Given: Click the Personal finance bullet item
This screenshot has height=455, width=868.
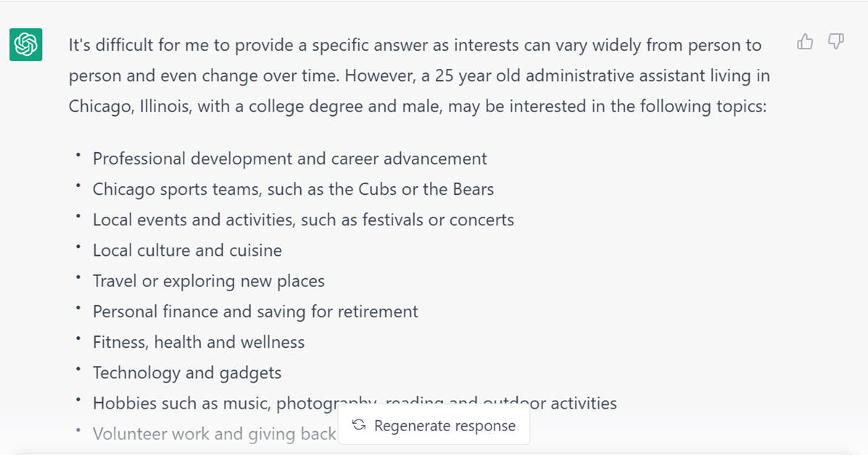Looking at the screenshot, I should [x=255, y=312].
